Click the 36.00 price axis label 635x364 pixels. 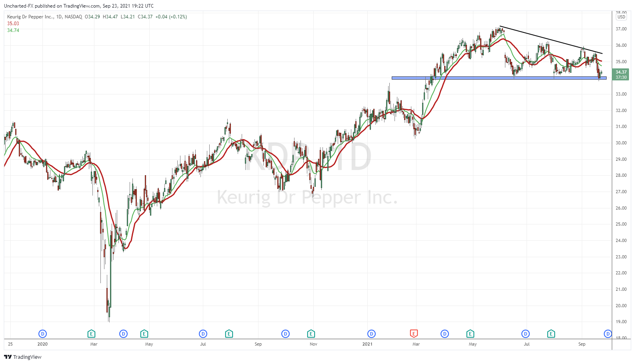click(621, 45)
